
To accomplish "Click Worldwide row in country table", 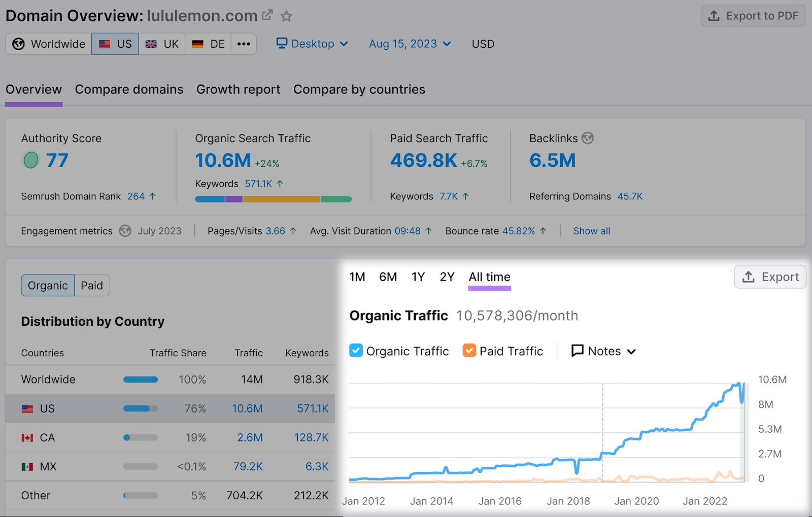I will point(170,380).
